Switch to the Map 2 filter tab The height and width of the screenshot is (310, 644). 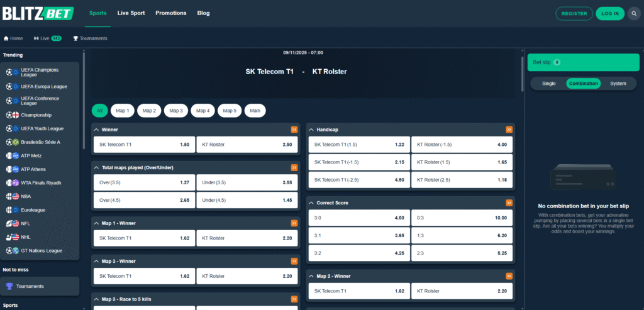pyautogui.click(x=149, y=111)
